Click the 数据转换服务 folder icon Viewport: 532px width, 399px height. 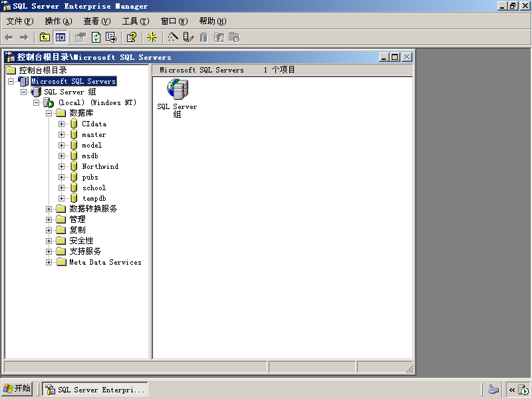click(61, 209)
